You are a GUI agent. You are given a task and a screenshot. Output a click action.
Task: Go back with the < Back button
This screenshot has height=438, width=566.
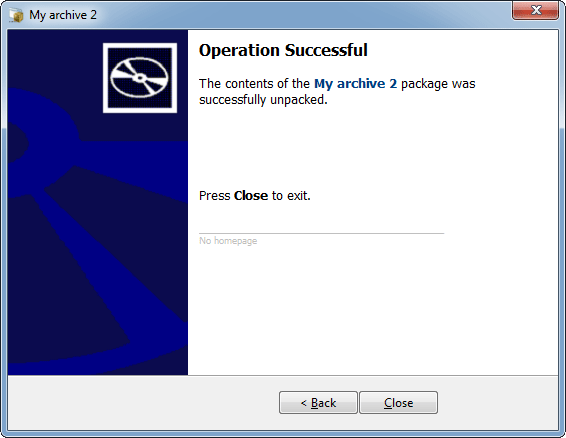318,402
